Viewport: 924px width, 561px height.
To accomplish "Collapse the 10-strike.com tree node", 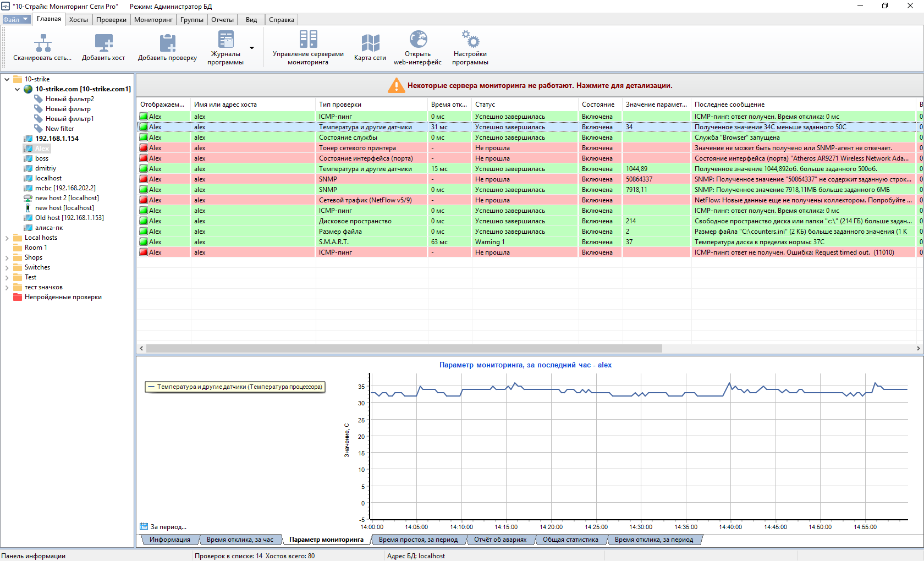I will [x=17, y=89].
